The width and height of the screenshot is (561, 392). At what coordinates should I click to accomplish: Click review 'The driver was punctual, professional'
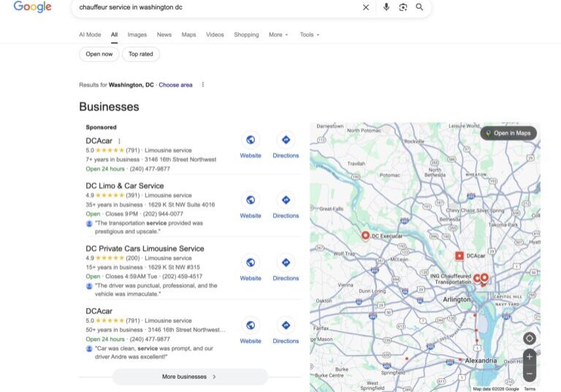(156, 290)
